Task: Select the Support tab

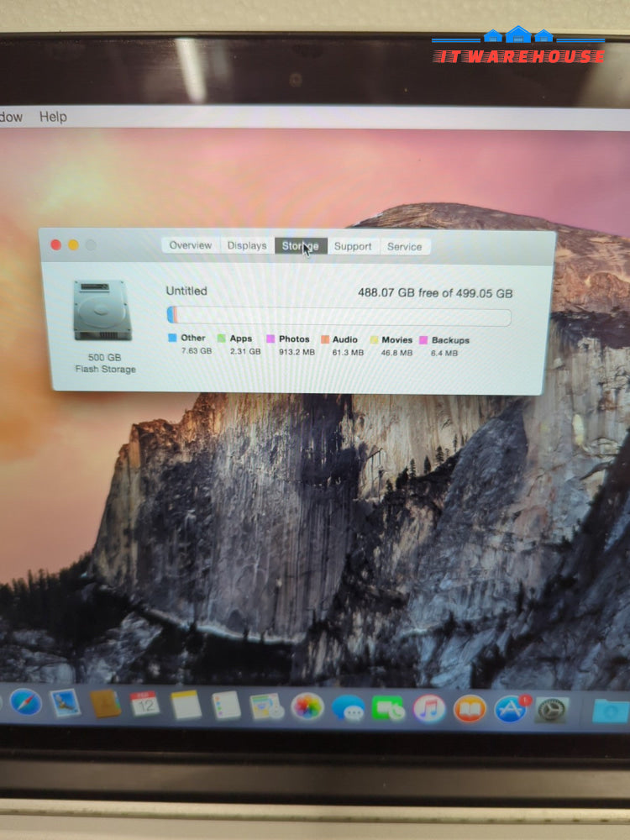Action: click(x=353, y=246)
